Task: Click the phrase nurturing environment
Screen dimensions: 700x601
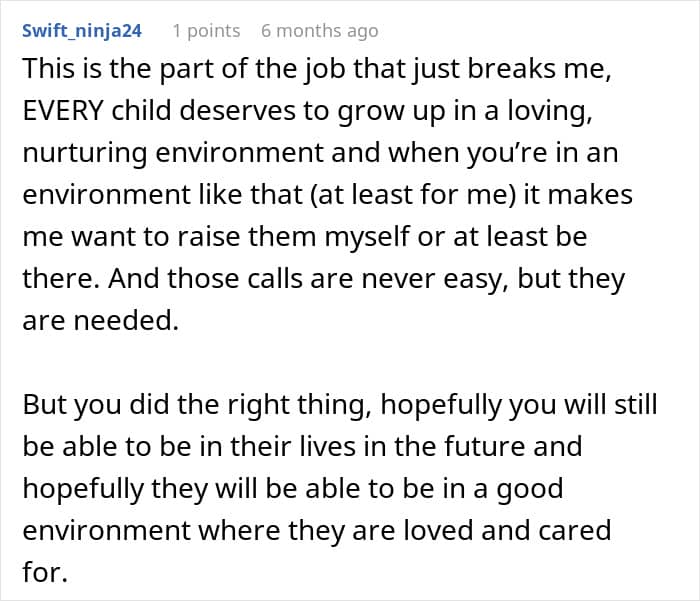Action: pyautogui.click(x=173, y=152)
